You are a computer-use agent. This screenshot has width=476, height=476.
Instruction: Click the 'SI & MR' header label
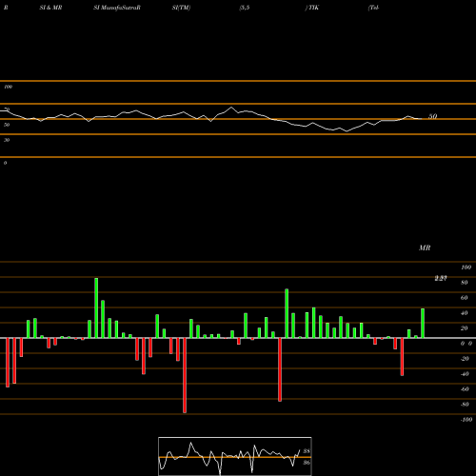point(50,8)
